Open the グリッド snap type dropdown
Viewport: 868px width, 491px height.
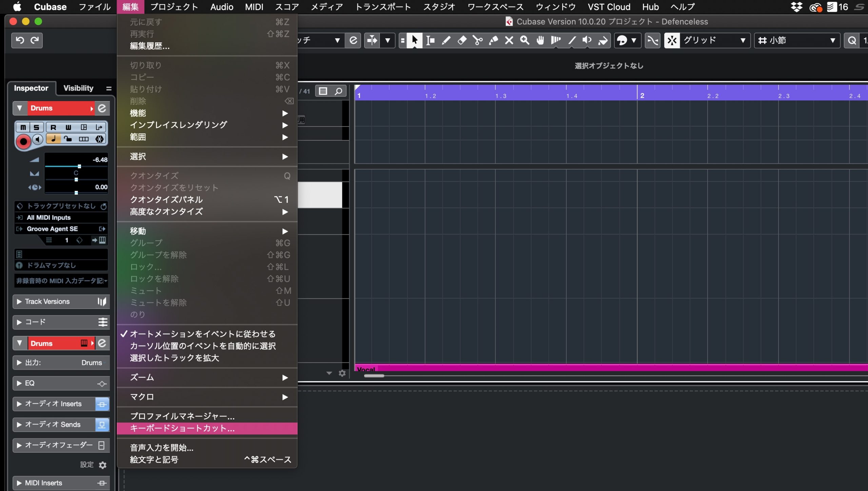coord(707,40)
